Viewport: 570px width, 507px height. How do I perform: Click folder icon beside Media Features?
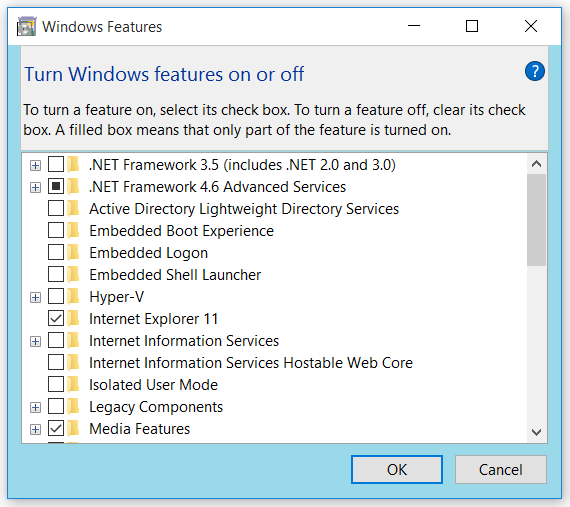73,428
